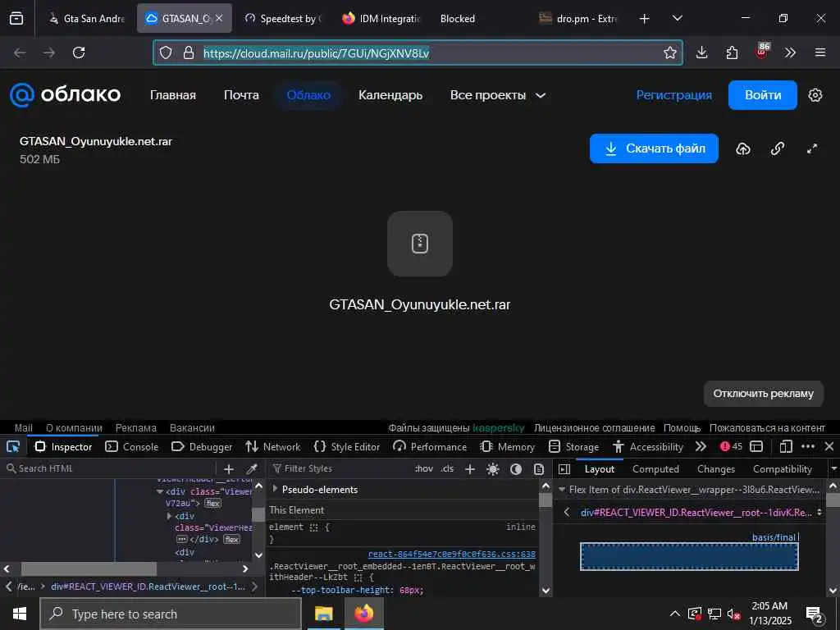840x630 pixels.
Task: Open Пожаловаться на контент link
Action: click(767, 427)
